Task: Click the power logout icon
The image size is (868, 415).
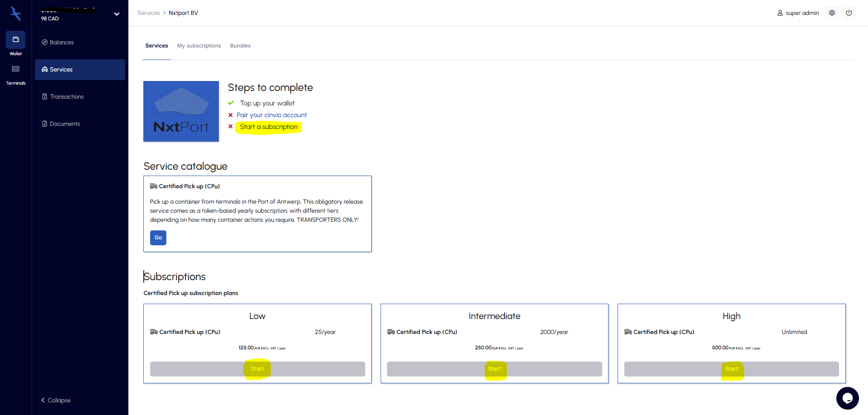Action: click(849, 13)
